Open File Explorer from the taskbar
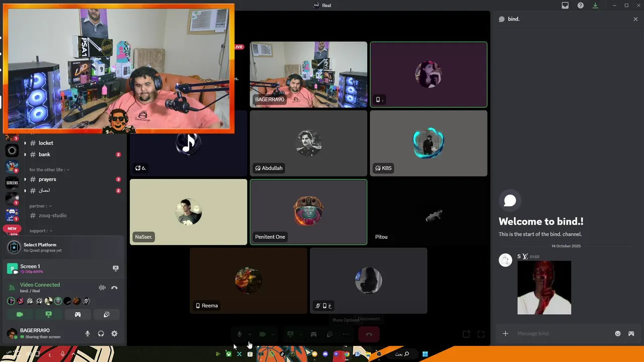 tap(368, 354)
